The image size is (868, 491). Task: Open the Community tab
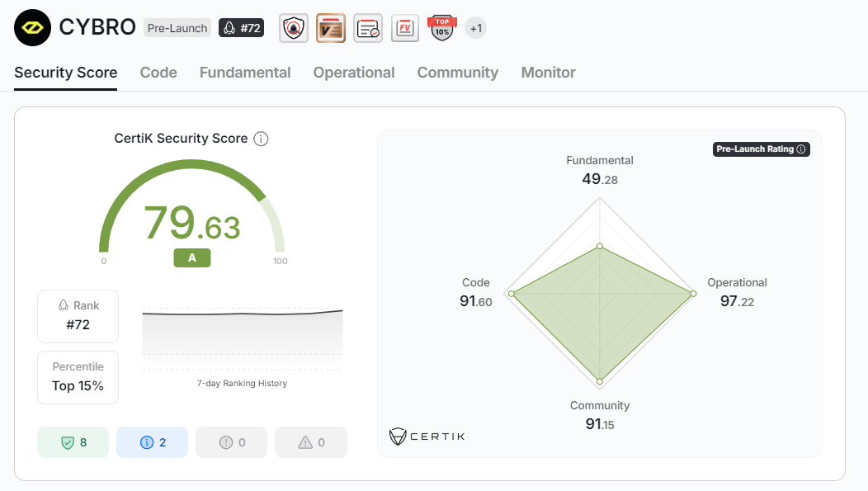pos(458,73)
